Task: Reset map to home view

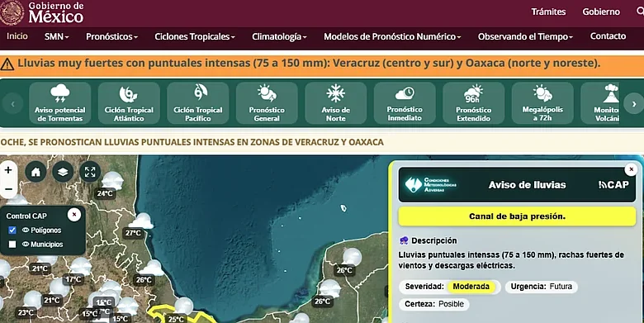Action: click(x=36, y=172)
